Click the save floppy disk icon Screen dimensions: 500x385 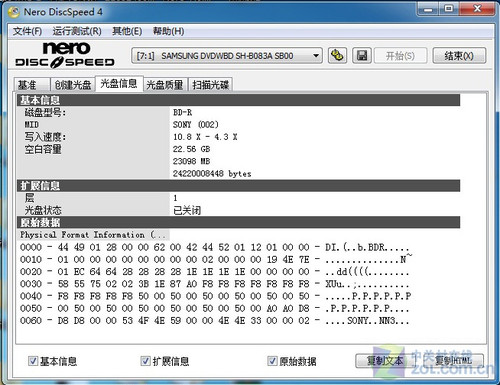pos(362,55)
